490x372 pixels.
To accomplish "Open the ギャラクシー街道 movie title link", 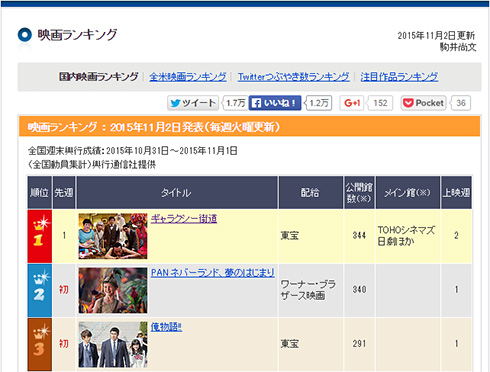I will 184,219.
